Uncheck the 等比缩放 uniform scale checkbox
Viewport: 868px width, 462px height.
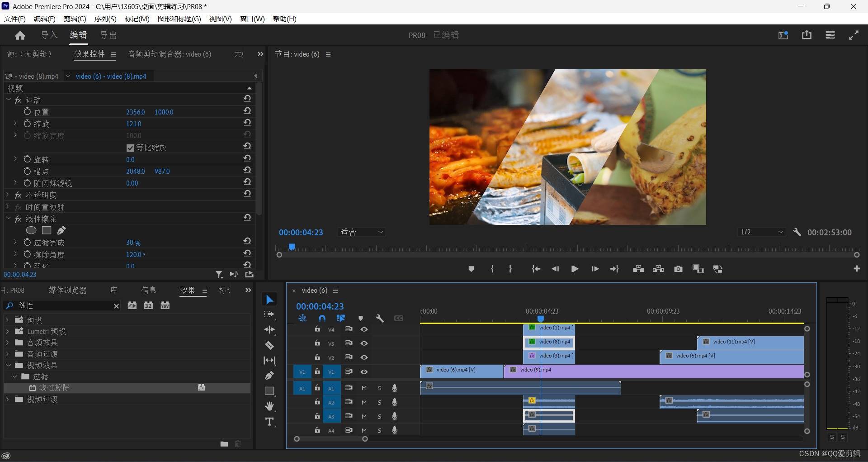click(130, 148)
